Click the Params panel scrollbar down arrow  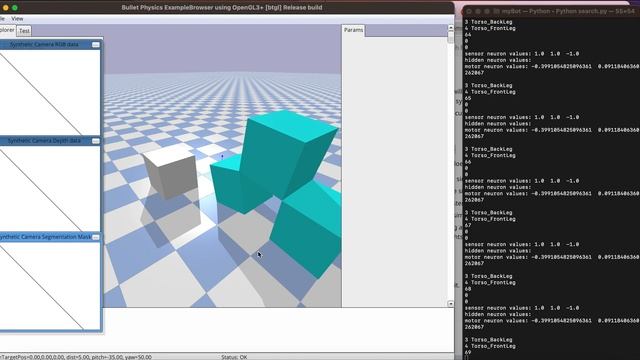point(451,304)
